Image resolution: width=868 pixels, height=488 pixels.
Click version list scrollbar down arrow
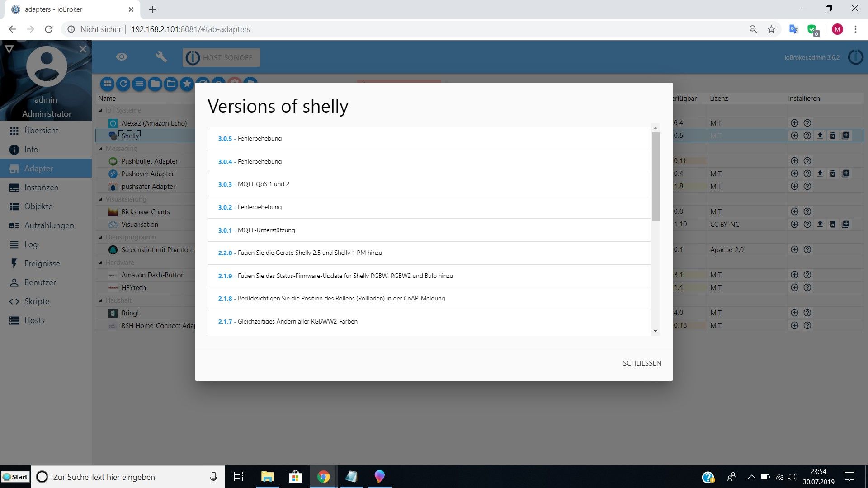656,331
